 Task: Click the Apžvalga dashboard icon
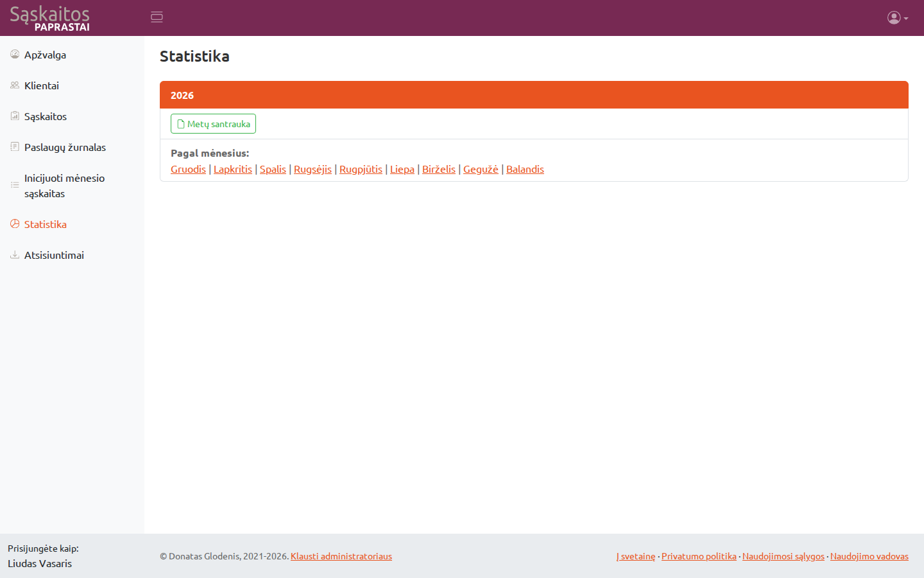15,55
